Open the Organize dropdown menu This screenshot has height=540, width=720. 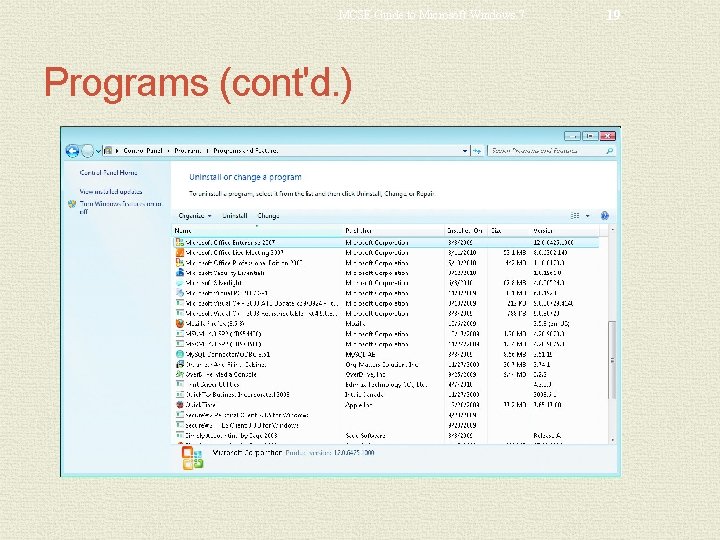195,216
